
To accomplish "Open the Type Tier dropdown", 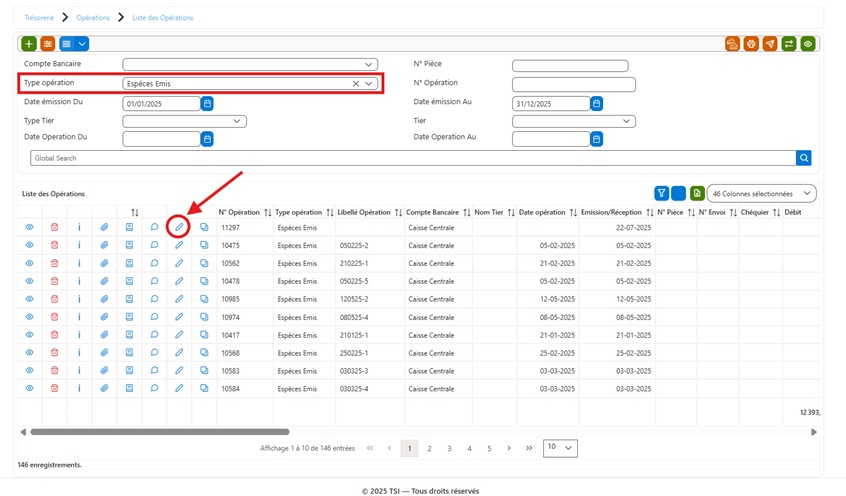I will (185, 121).
